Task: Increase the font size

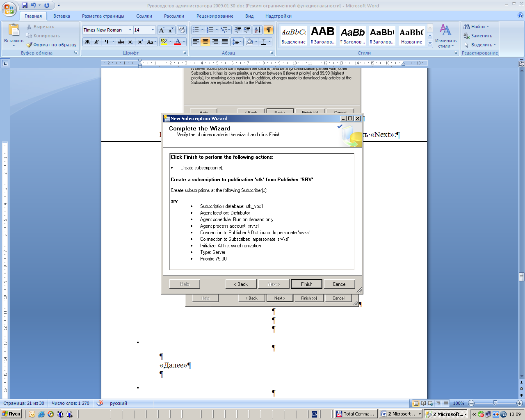Action: (x=162, y=30)
